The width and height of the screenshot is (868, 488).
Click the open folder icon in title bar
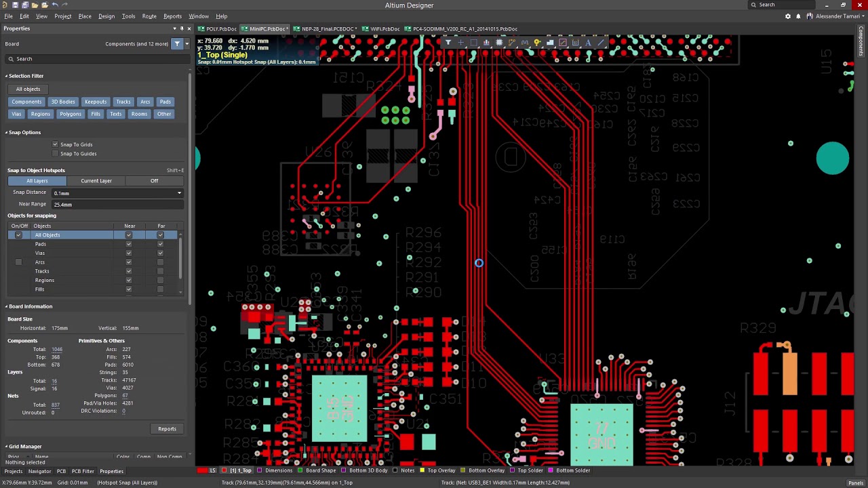click(x=35, y=5)
